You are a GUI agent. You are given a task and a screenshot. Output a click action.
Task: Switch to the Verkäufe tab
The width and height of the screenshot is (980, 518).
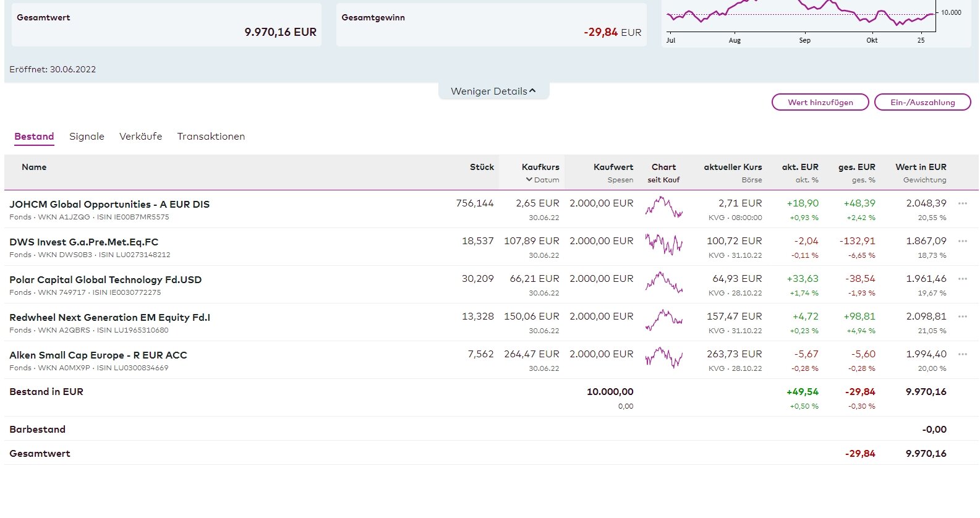140,137
